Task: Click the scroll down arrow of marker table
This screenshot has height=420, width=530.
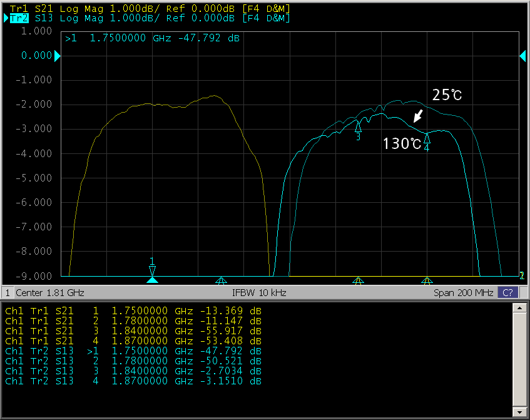Action: click(x=519, y=412)
